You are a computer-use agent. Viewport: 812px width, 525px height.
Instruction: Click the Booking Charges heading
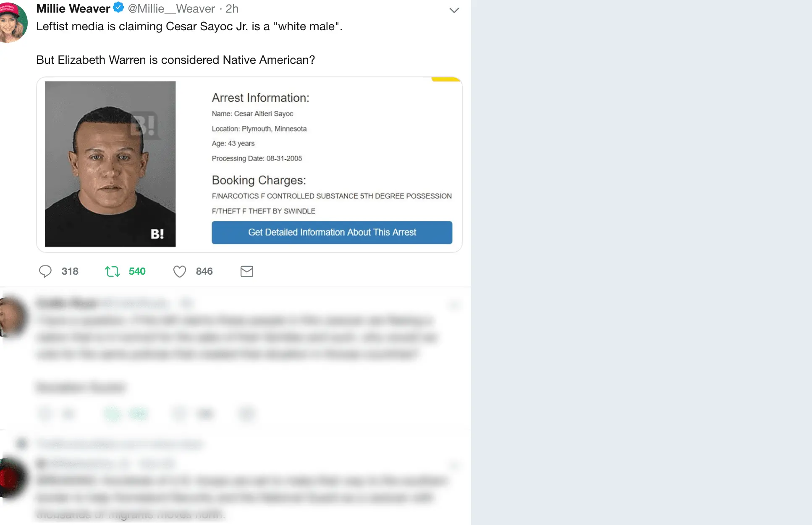point(259,180)
